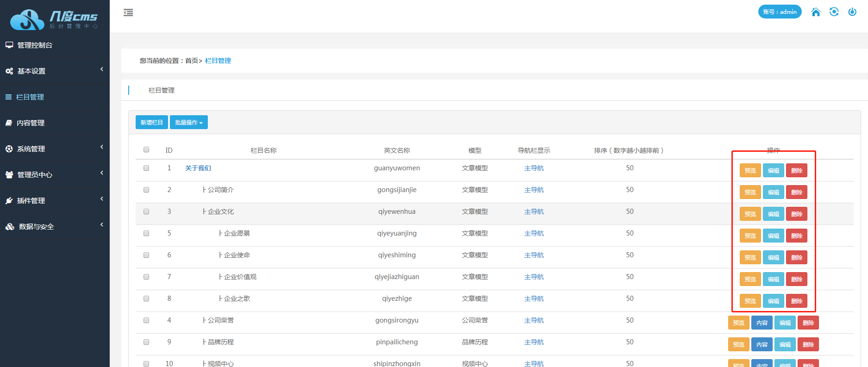Click icon beside 系统管理
Viewport: 868px width, 367px height.
pyautogui.click(x=9, y=149)
